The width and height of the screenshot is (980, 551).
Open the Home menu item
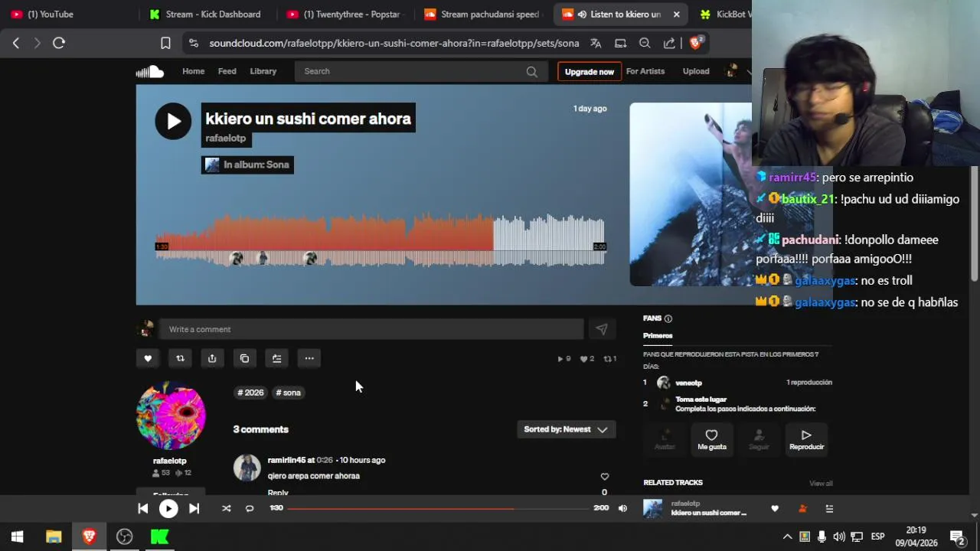[x=193, y=71]
